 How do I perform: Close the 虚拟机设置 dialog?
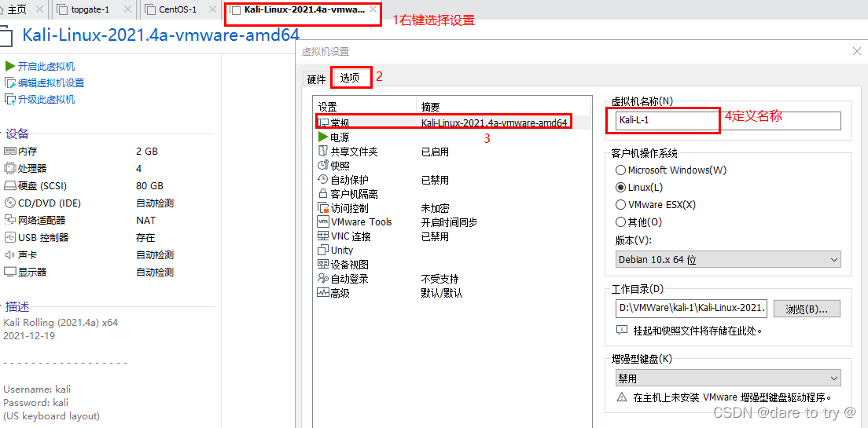click(x=856, y=51)
